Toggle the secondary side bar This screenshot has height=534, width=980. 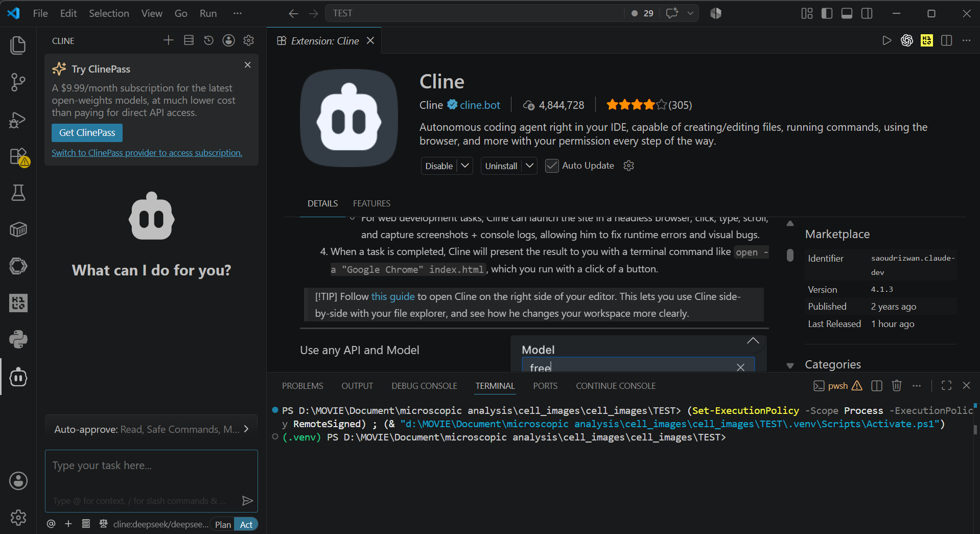[867, 14]
